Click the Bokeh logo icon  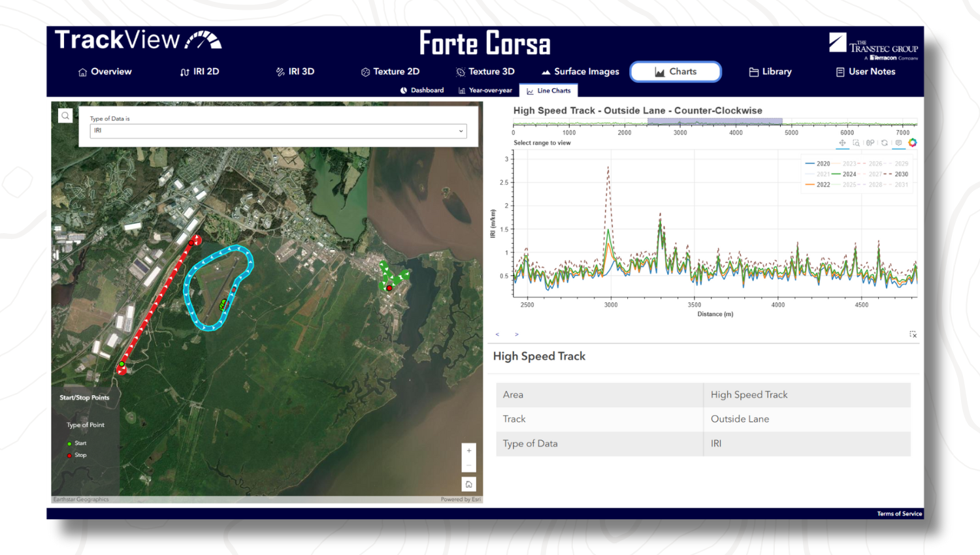click(913, 142)
